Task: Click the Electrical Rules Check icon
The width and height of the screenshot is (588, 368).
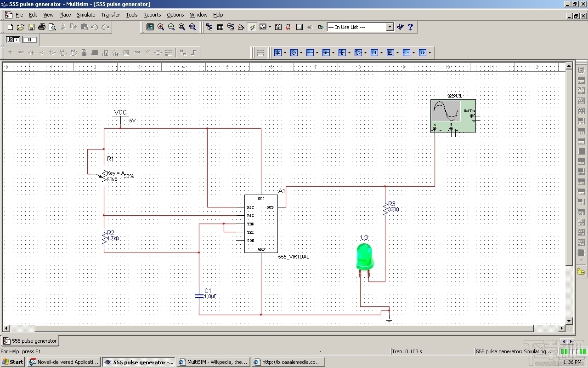Action: 288,27
